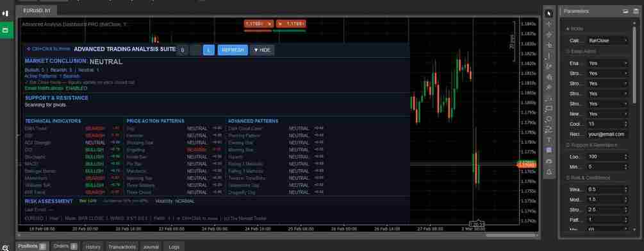Toggle the S button in dashboard header

coord(183,50)
